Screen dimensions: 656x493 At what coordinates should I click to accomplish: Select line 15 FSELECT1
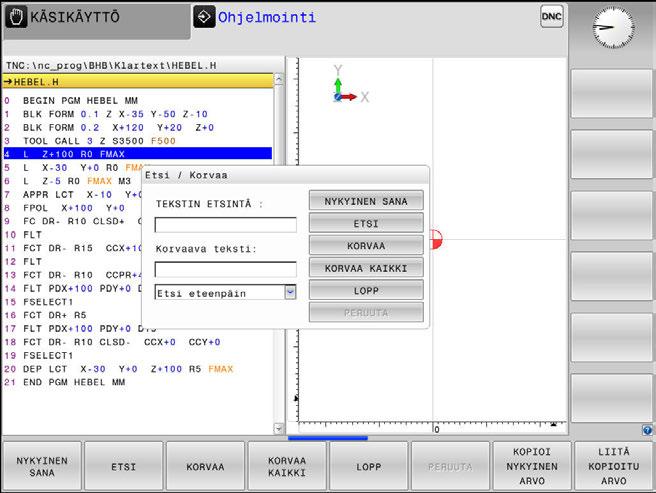click(x=73, y=302)
